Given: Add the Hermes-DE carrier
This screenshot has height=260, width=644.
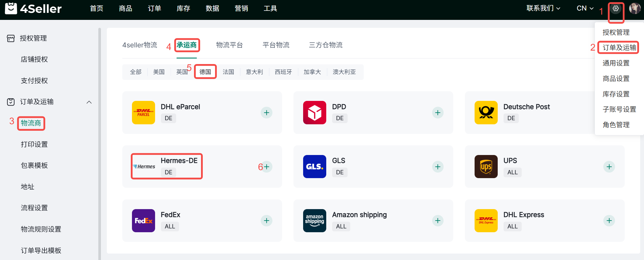Looking at the screenshot, I should tap(266, 167).
